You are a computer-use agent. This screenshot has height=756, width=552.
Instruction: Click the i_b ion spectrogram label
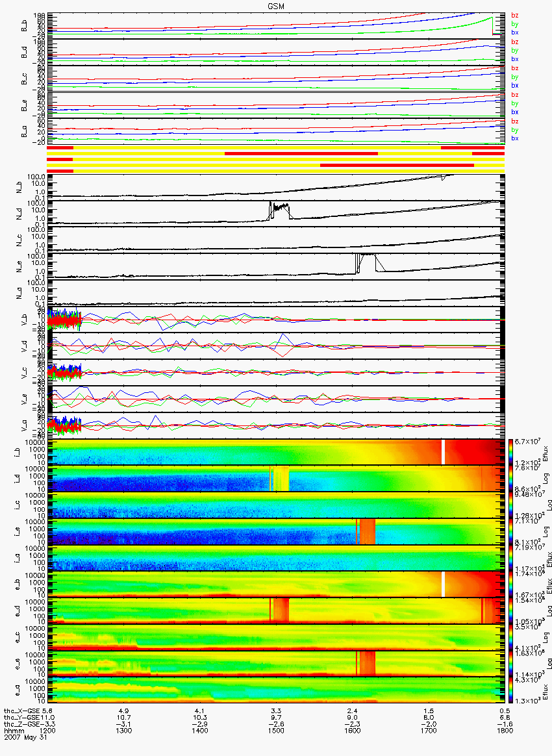tap(16, 452)
